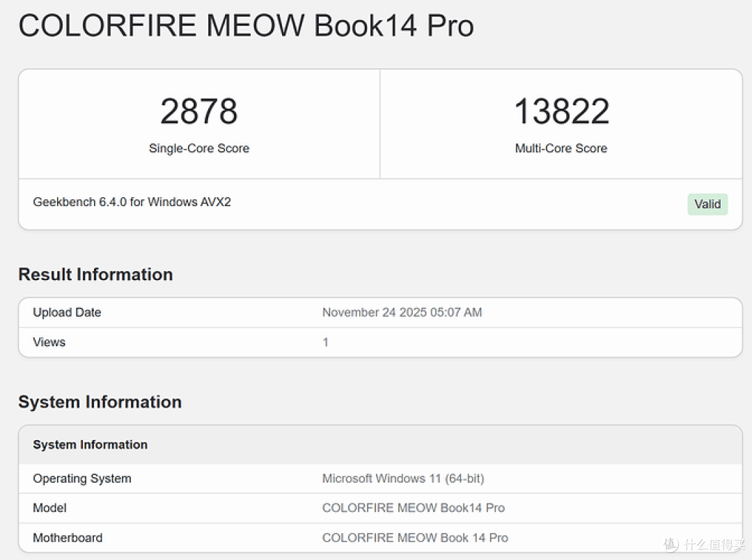The width and height of the screenshot is (752, 560).
Task: Select the Views count value 1
Action: pyautogui.click(x=326, y=342)
